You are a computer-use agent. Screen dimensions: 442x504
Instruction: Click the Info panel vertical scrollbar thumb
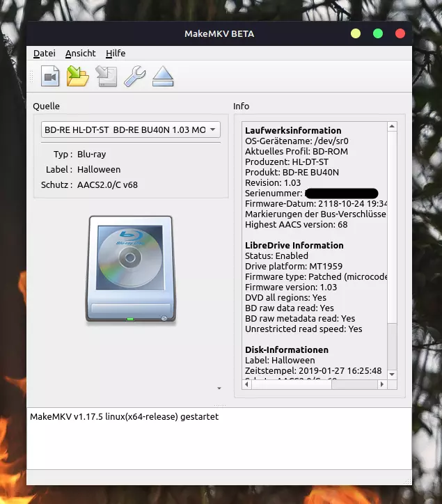[x=392, y=227]
